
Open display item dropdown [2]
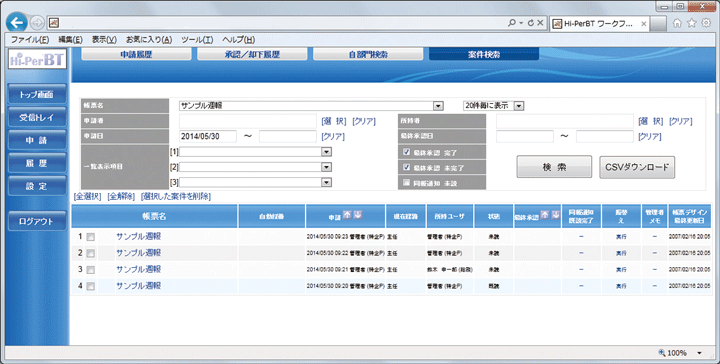tap(326, 167)
